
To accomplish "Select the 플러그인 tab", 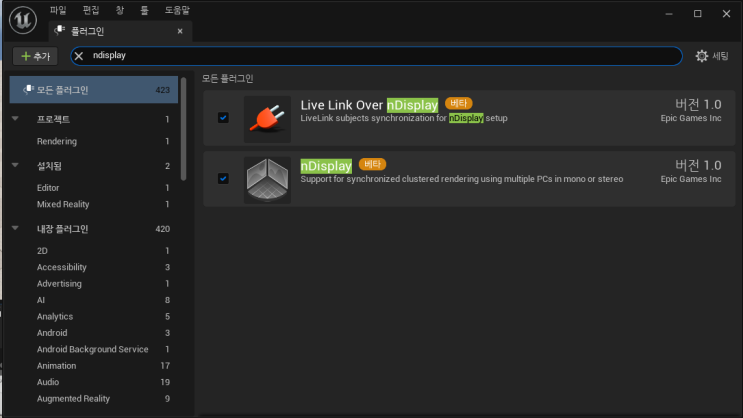I will 120,31.
